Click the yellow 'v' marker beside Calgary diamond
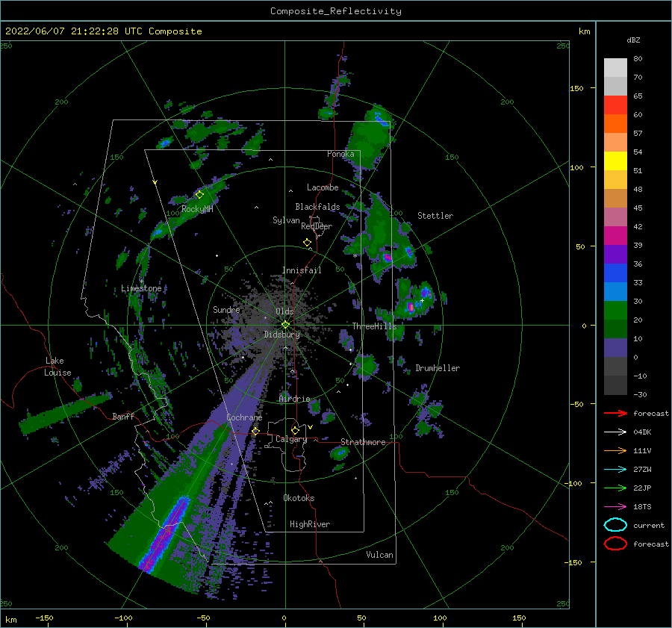 [311, 427]
